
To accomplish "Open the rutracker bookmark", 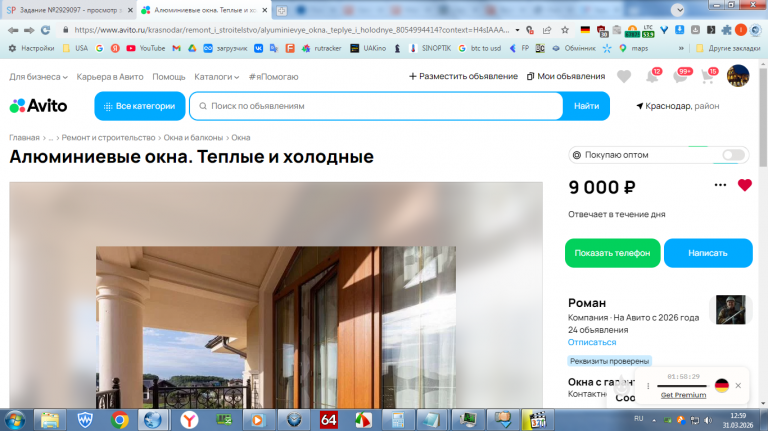I will pyautogui.click(x=322, y=48).
